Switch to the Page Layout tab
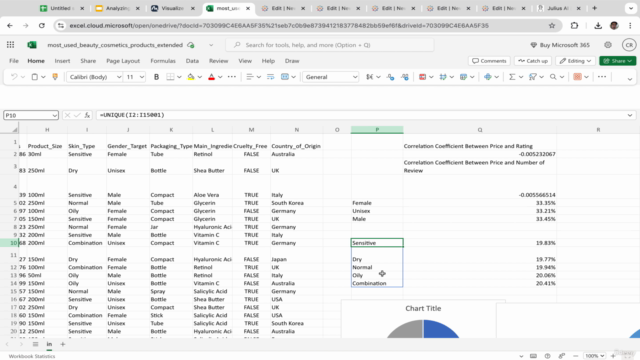 click(123, 61)
